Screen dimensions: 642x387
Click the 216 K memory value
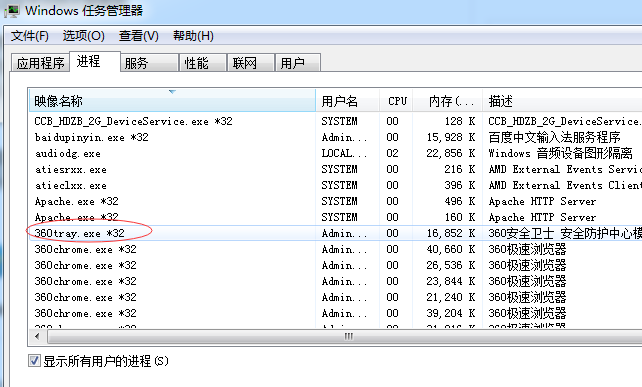click(x=460, y=169)
